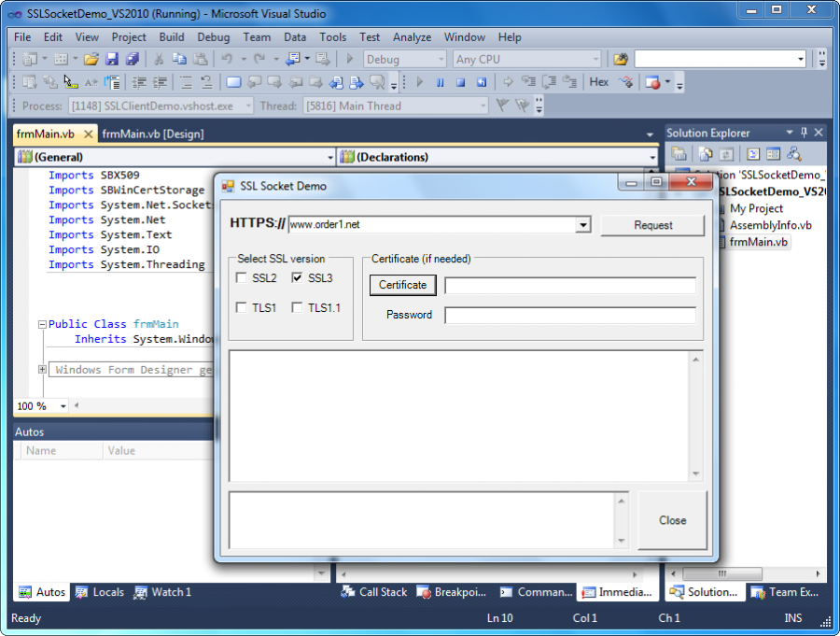Image resolution: width=840 pixels, height=636 pixels.
Task: Click the Undo arrow icon
Action: pyautogui.click(x=227, y=59)
